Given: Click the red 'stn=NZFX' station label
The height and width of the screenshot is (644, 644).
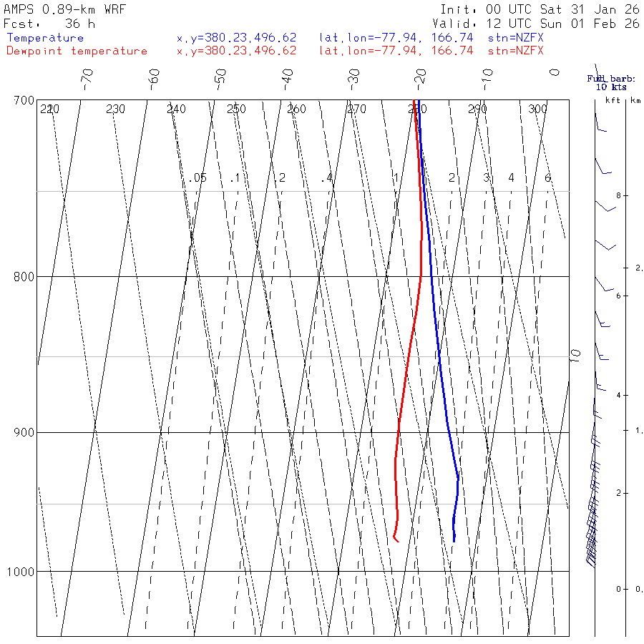Looking at the screenshot, I should [x=515, y=51].
